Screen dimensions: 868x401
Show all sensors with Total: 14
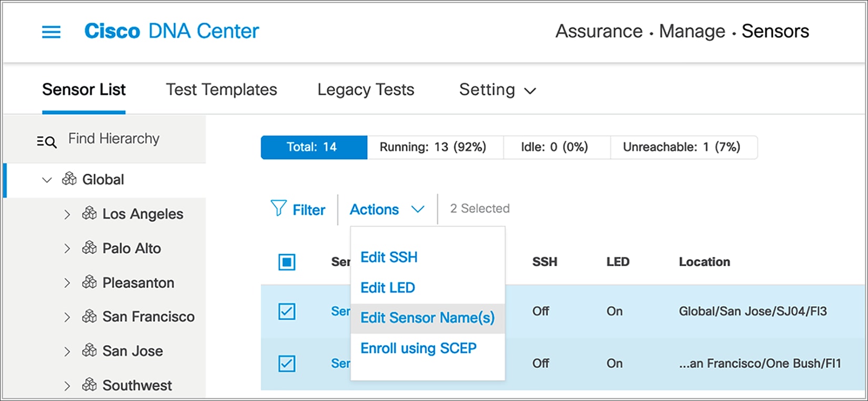pyautogui.click(x=314, y=147)
